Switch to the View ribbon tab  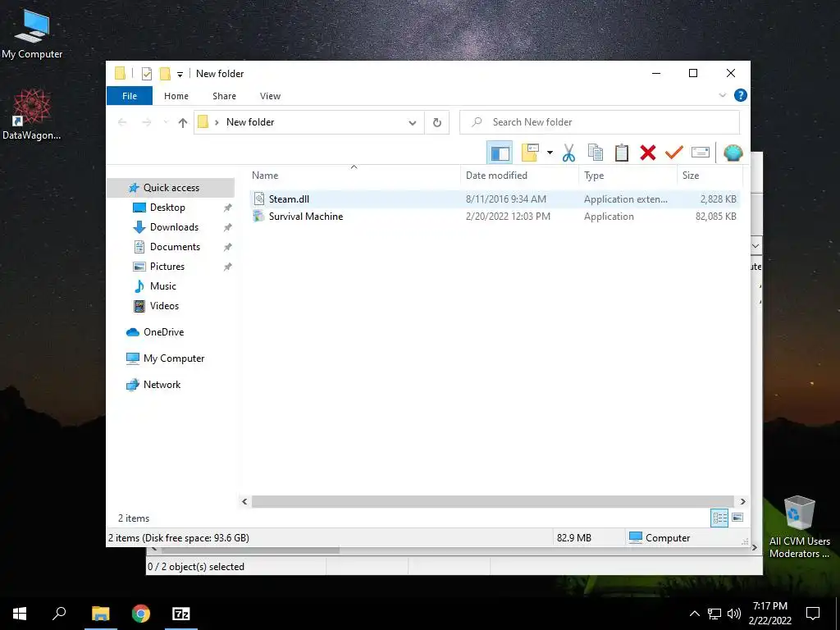(270, 96)
